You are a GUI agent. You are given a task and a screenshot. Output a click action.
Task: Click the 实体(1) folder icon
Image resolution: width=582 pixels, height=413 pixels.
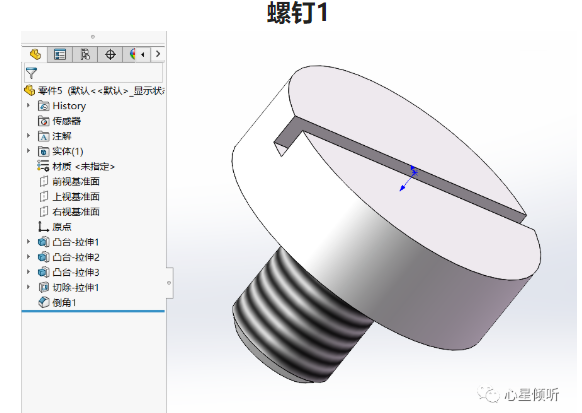tap(43, 151)
